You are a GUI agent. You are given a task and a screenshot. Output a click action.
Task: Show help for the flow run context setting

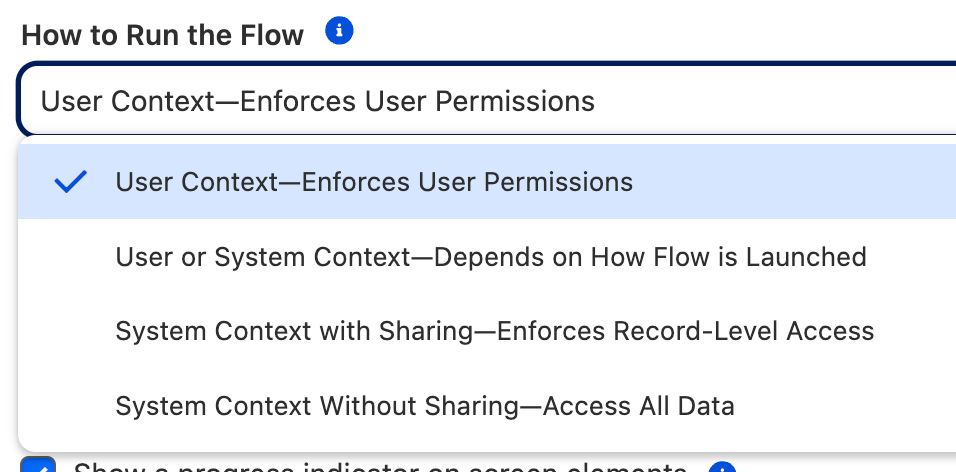tap(339, 30)
